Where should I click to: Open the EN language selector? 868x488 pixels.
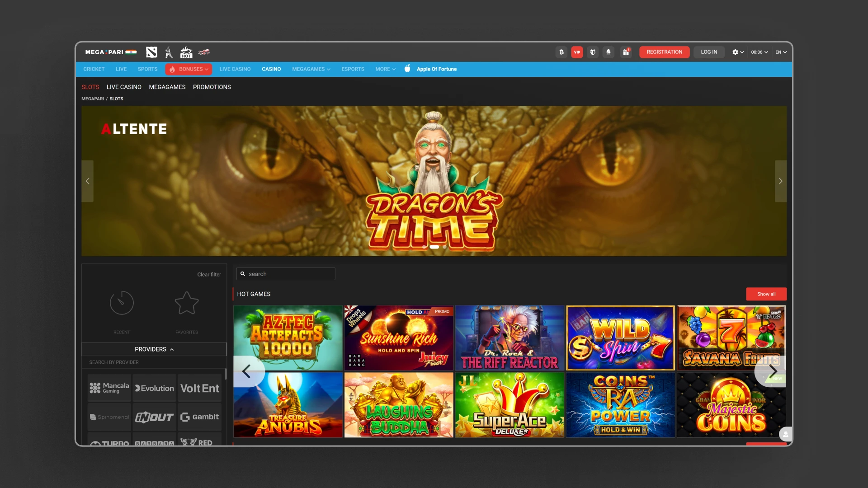click(x=781, y=52)
